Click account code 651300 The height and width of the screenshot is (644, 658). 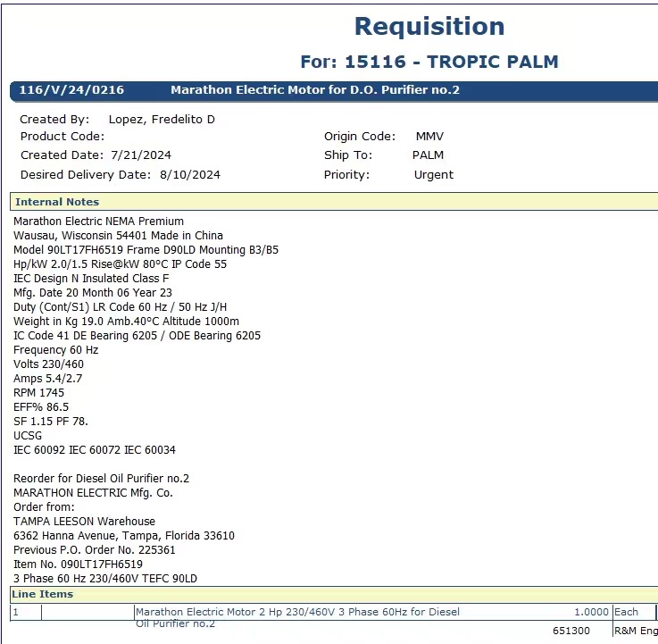point(571,631)
